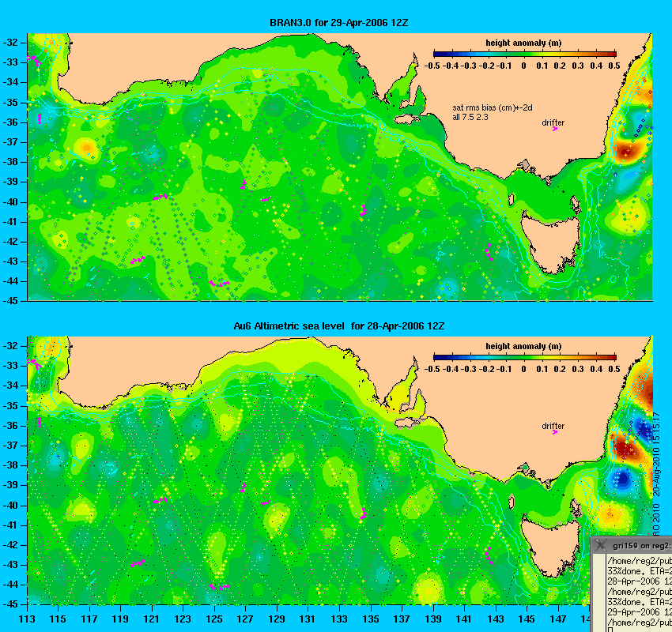The image size is (672, 632).
Task: Click the top panel's 'height anomaly (m)' label
Action: (523, 43)
